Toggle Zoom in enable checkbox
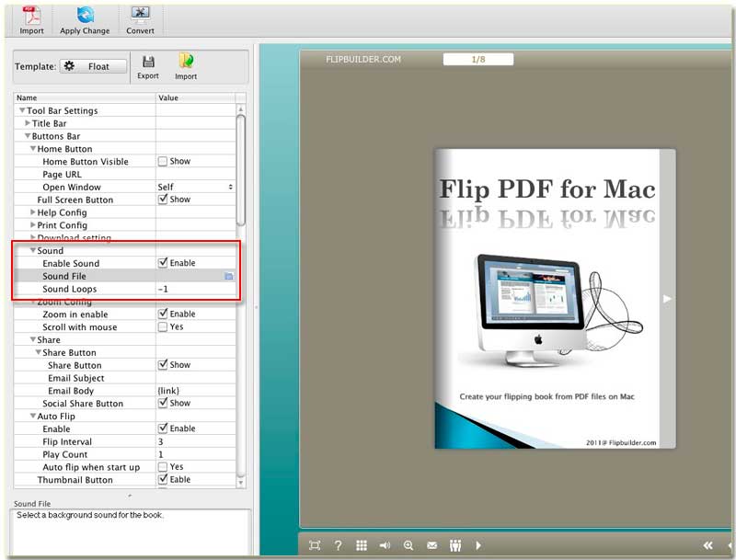The width and height of the screenshot is (736, 560). point(163,314)
